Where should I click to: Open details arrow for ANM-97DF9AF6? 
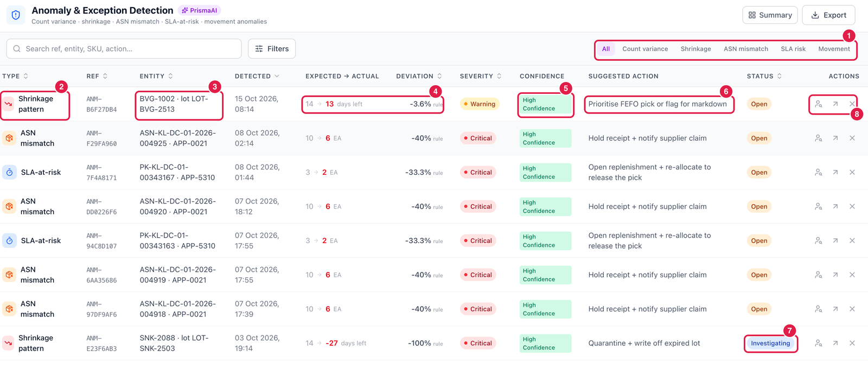(835, 309)
